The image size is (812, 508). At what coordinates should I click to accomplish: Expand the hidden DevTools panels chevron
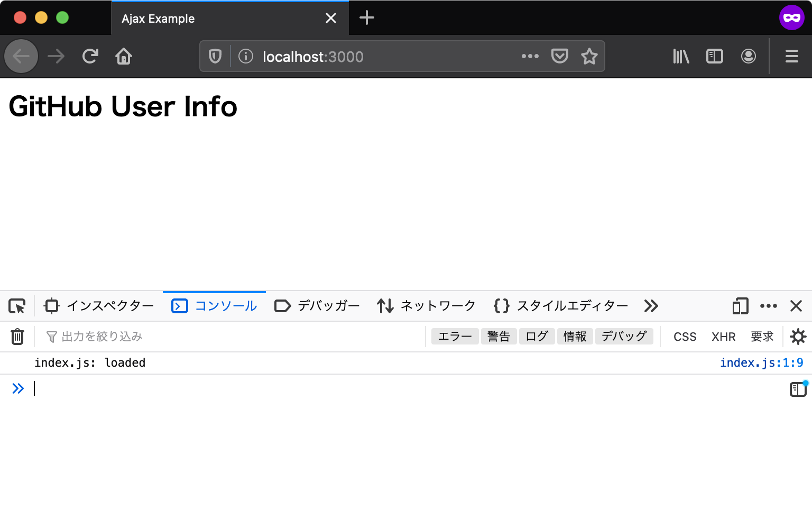tap(651, 306)
